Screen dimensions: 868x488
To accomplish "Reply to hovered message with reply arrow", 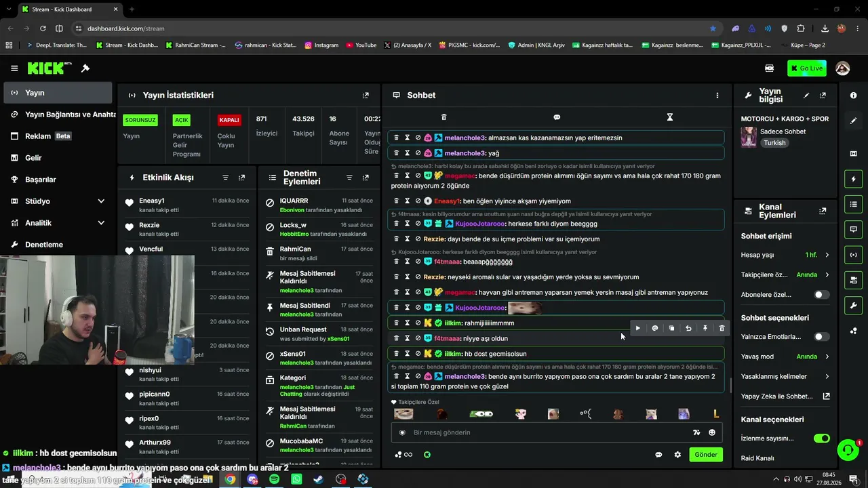I will pyautogui.click(x=688, y=328).
